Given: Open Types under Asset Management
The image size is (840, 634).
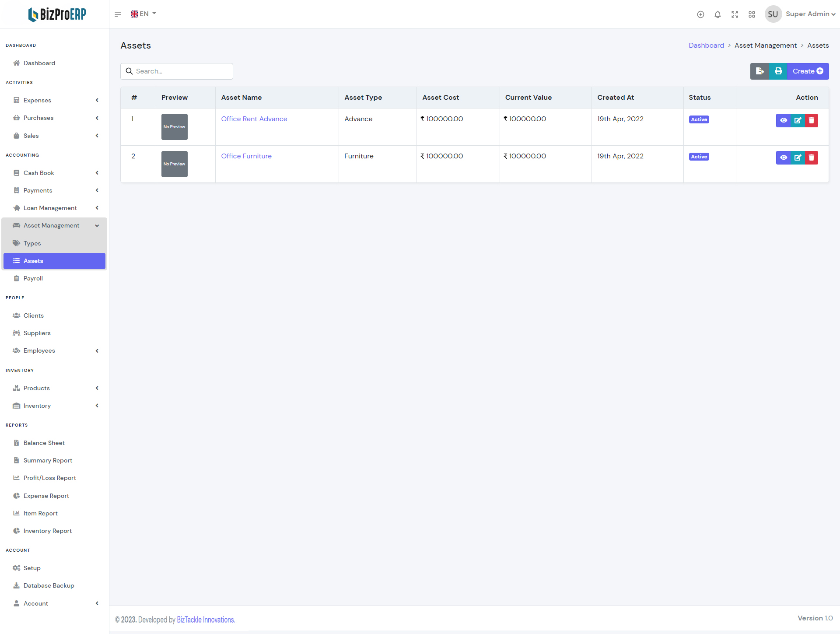Looking at the screenshot, I should pyautogui.click(x=32, y=243).
